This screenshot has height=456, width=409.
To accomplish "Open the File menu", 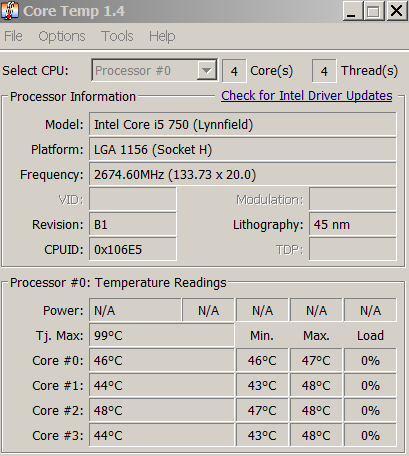I will pos(13,36).
